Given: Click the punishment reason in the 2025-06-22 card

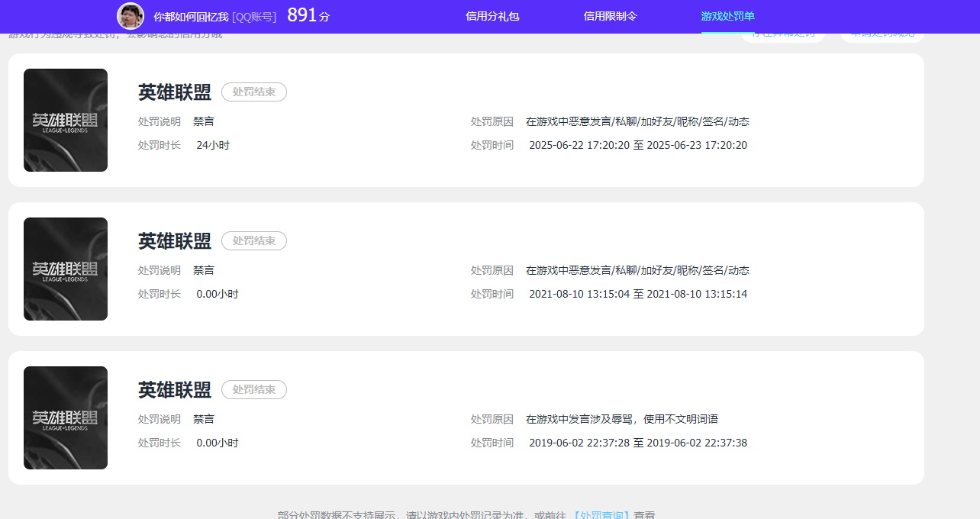Looking at the screenshot, I should (637, 121).
